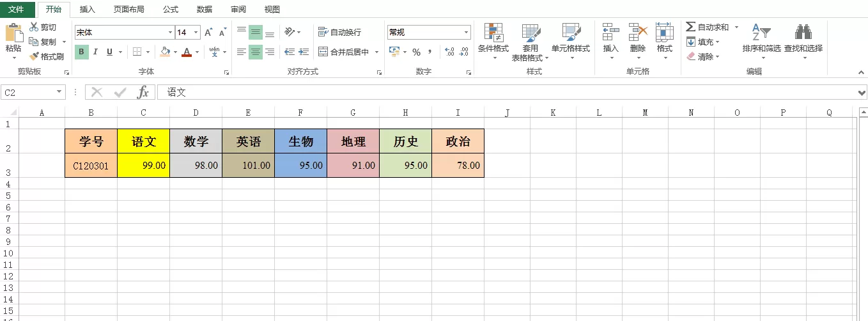
Task: Apply percent style
Action: [416, 52]
